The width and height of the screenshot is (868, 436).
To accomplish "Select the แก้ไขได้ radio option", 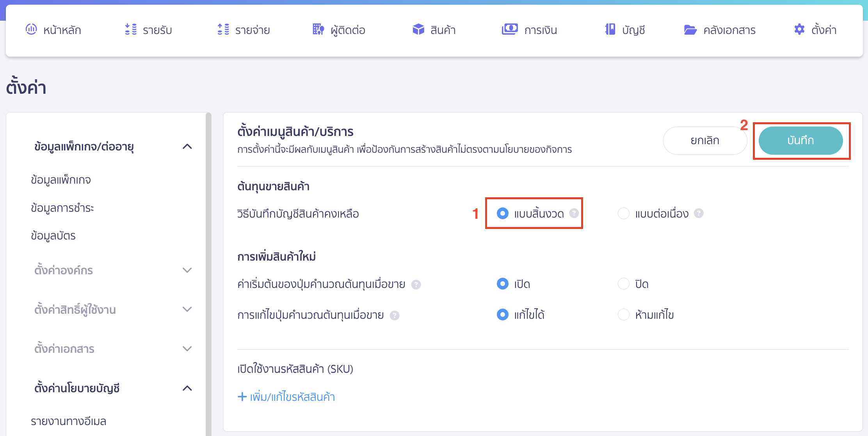I will [x=503, y=314].
